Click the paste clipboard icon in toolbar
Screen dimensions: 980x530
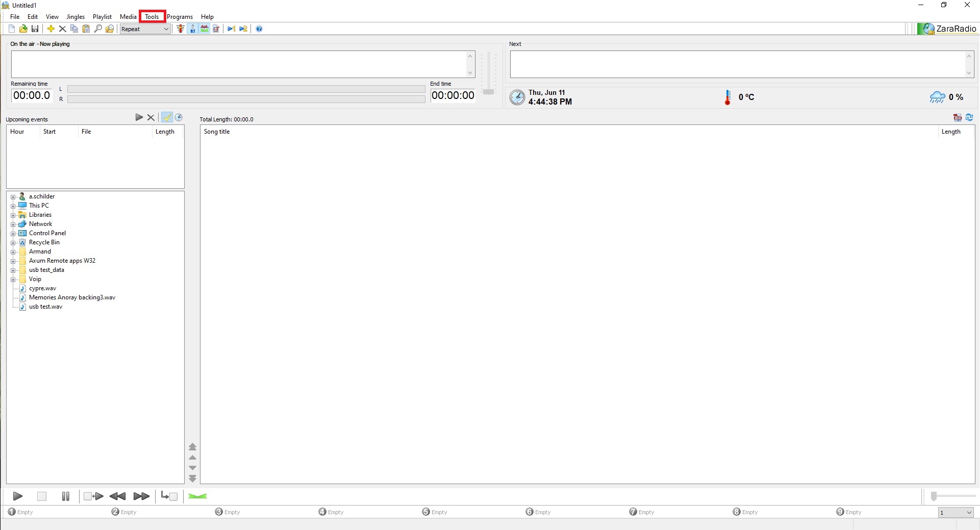[86, 29]
